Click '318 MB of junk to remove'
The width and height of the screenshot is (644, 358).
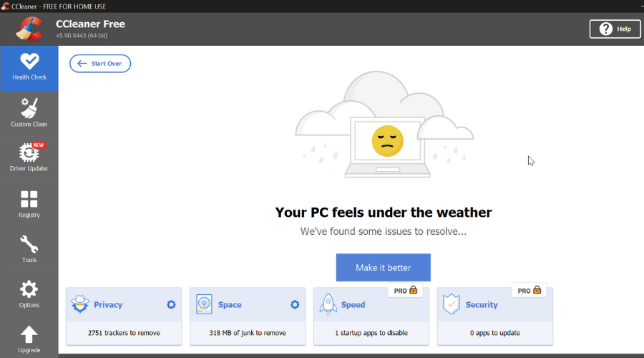tap(248, 333)
